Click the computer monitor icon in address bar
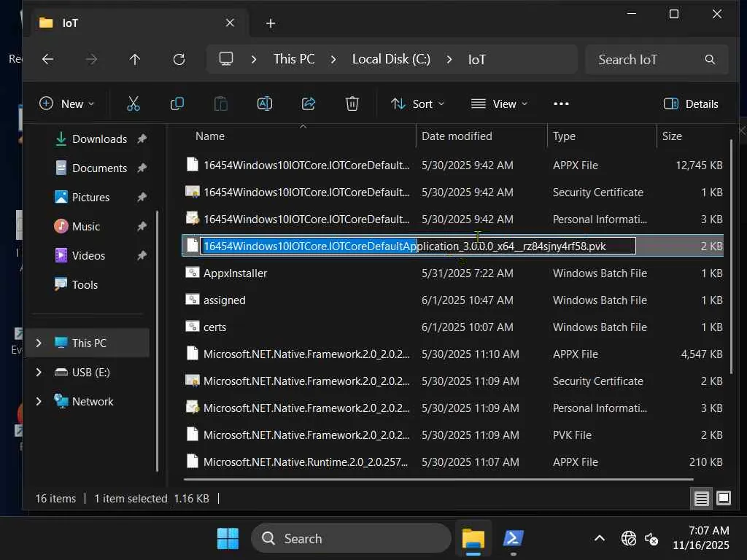Screen dimensions: 747x560 click(x=226, y=59)
